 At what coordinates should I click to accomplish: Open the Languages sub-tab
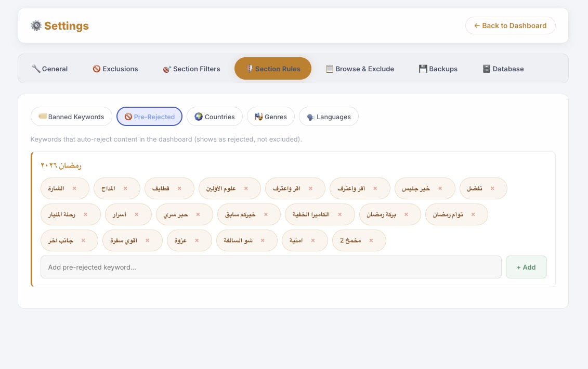(329, 117)
